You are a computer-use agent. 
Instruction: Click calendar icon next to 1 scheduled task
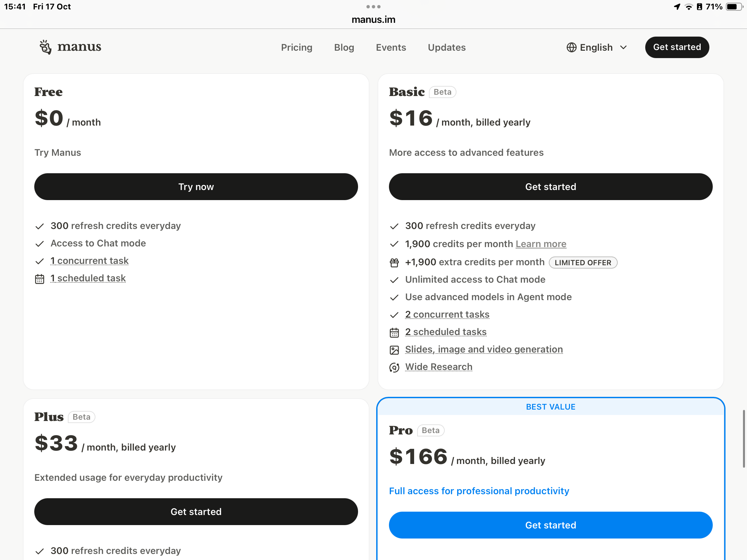(40, 279)
